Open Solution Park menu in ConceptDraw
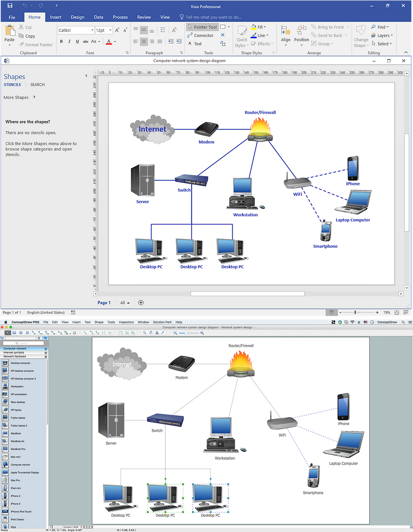Image resolution: width=413 pixels, height=532 pixels. coord(162,322)
